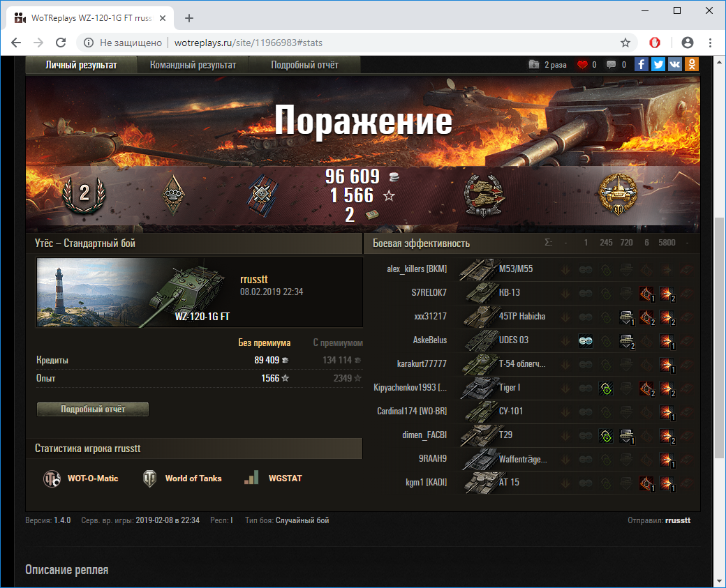726x588 pixels.
Task: Close the WoTReplays browser tab
Action: [163, 18]
